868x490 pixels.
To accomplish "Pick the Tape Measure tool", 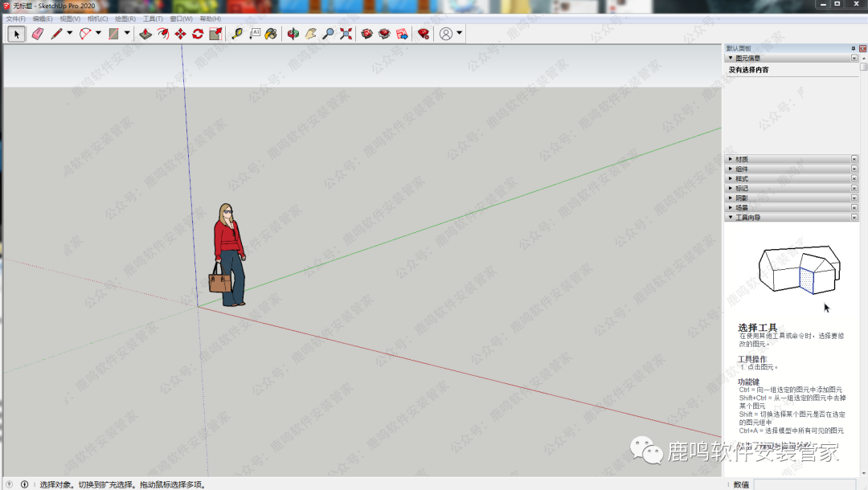I will pos(236,34).
